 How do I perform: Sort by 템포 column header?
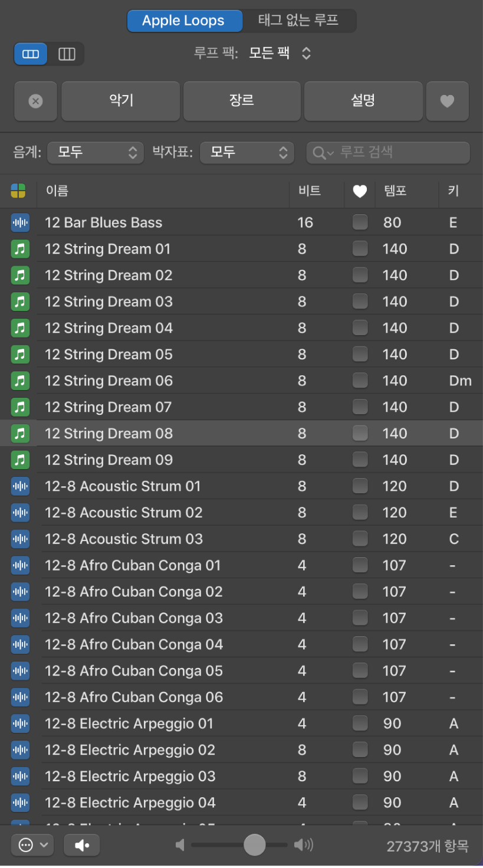(x=407, y=191)
